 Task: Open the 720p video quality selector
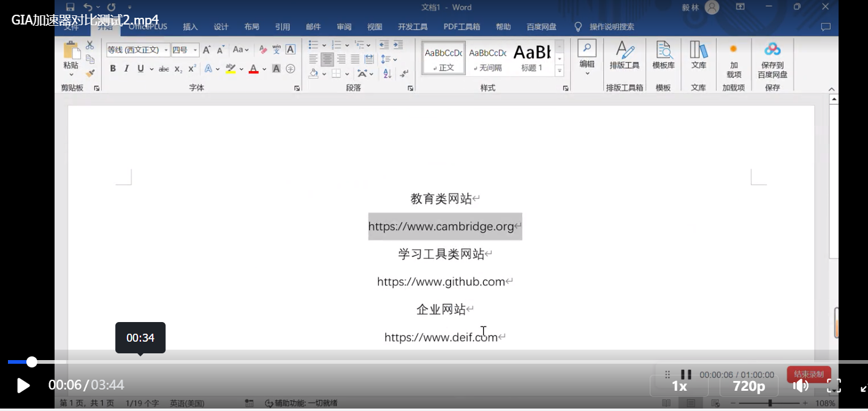pyautogui.click(x=749, y=386)
